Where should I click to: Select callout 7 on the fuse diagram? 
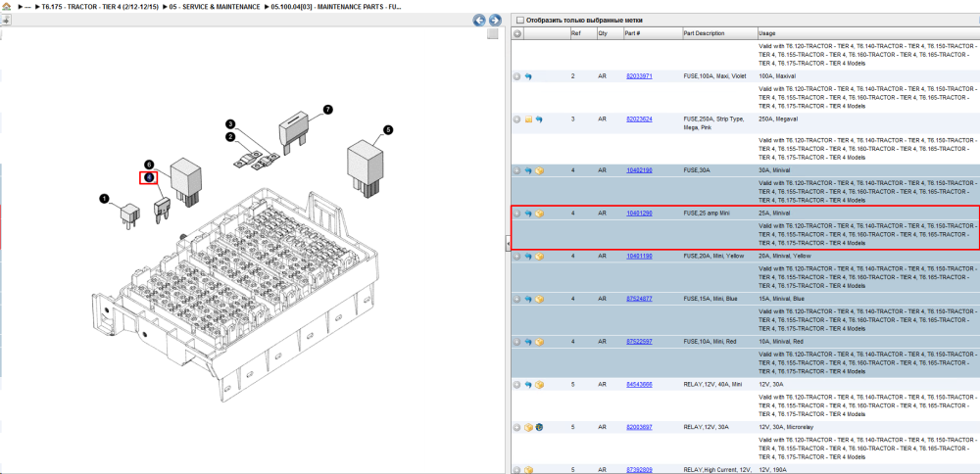328,110
